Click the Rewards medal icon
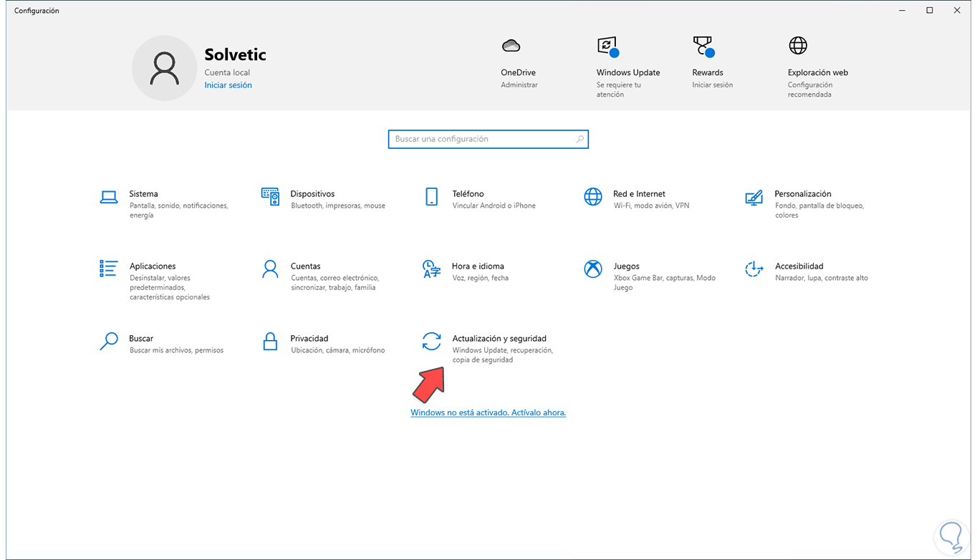Viewport: 977px width, 560px height. tap(703, 47)
